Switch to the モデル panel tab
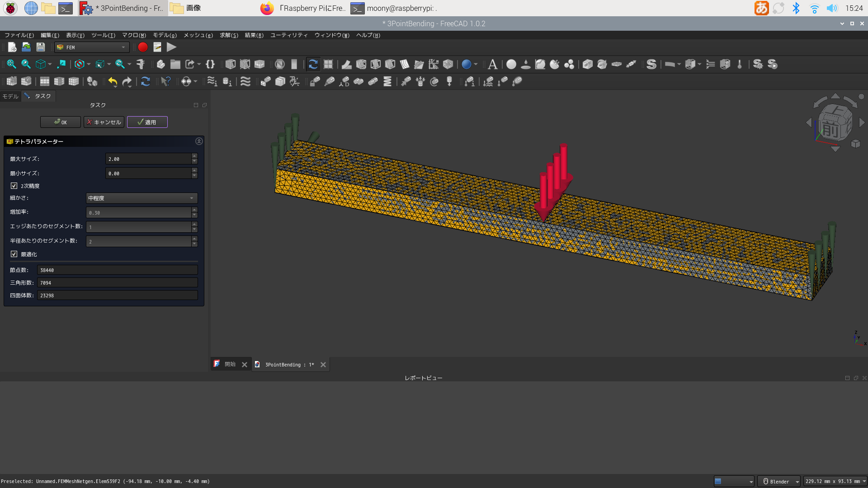 tap(10, 96)
